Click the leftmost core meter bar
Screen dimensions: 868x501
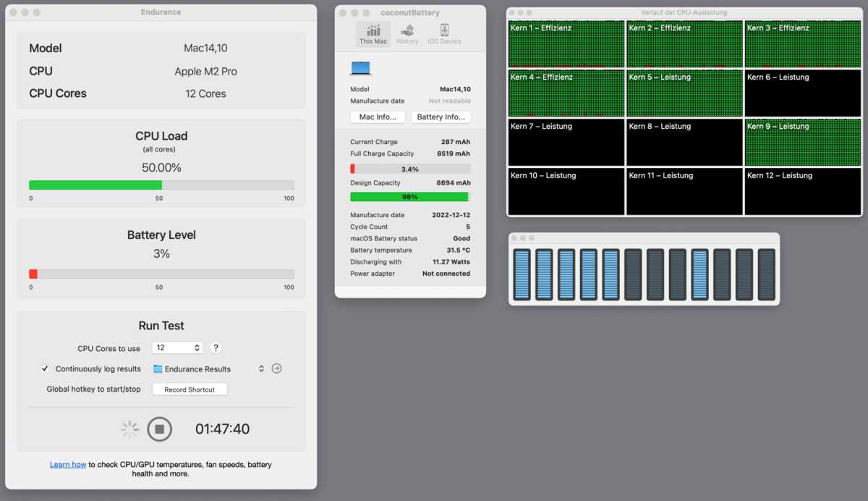coord(522,274)
